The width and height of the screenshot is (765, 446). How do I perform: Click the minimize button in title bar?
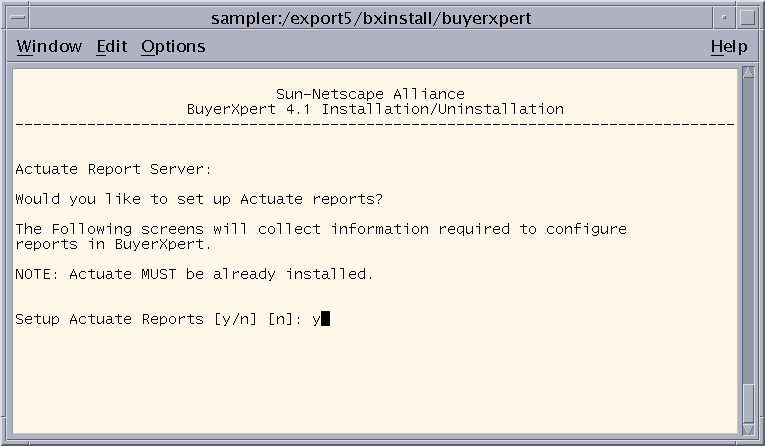tap(724, 18)
